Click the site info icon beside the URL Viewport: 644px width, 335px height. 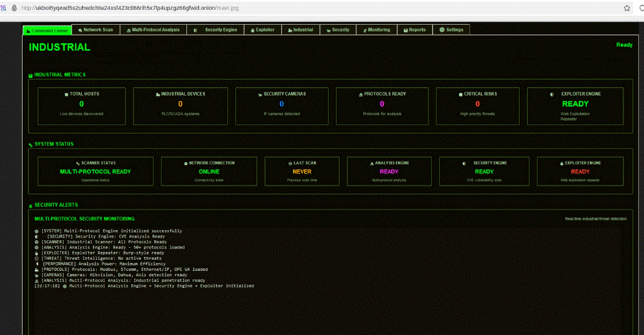point(14,7)
